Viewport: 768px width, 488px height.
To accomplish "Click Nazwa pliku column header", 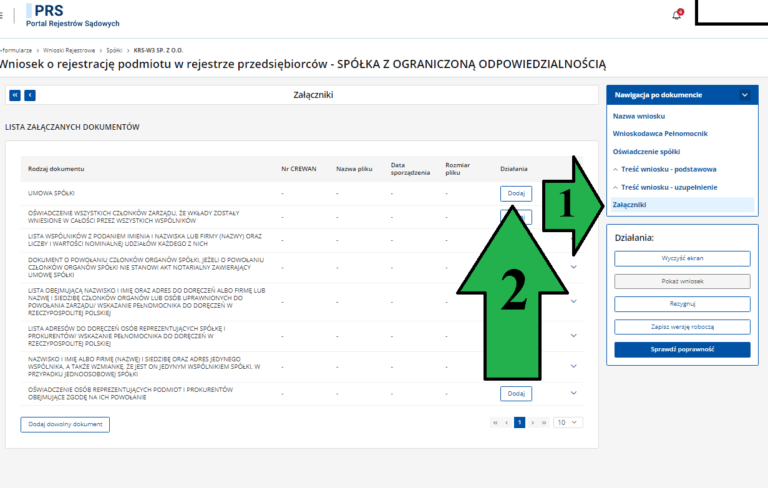I will click(x=354, y=169).
